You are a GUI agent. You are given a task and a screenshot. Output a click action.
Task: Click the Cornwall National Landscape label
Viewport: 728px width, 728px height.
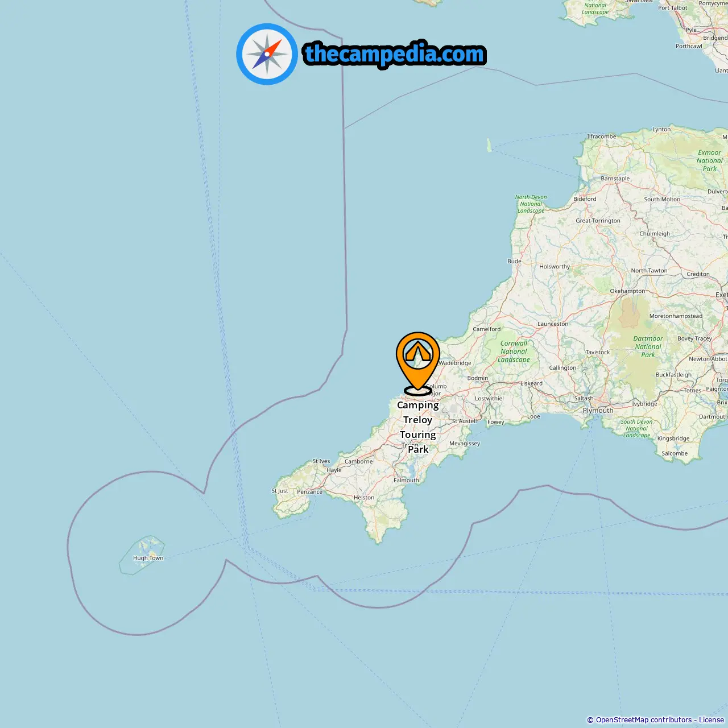514,351
